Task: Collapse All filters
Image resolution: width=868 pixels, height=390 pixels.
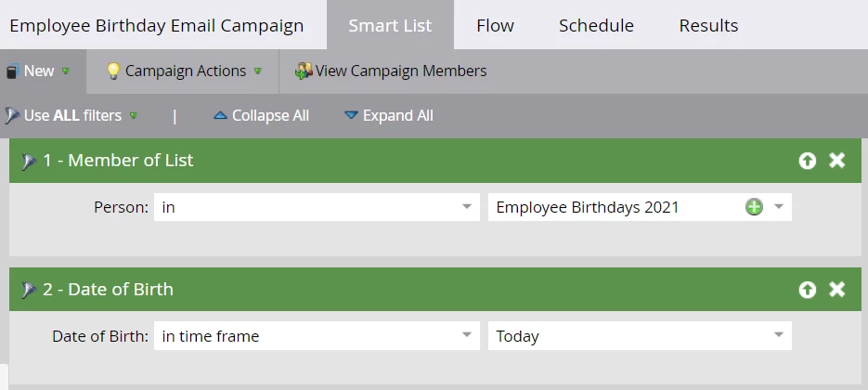Action: point(261,116)
